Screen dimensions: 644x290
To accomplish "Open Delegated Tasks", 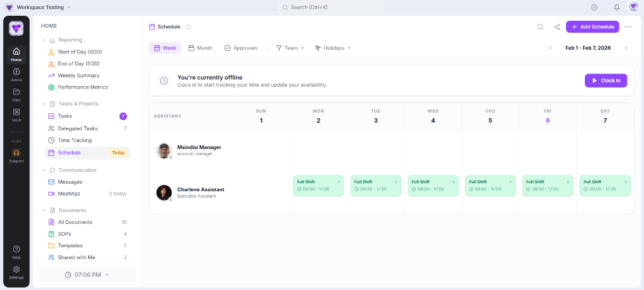I will pos(87,128).
